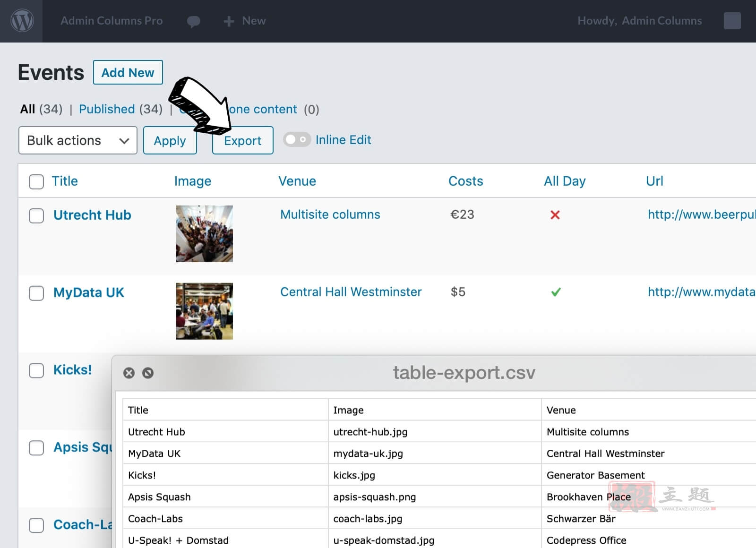Select the Venue header cell in the csv
Viewport: 756px width, 548px height.
click(649, 410)
